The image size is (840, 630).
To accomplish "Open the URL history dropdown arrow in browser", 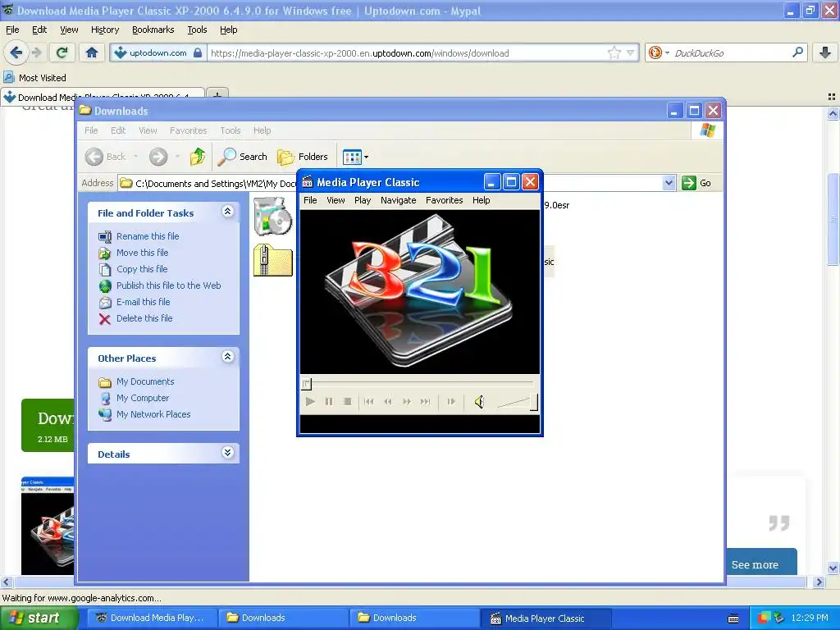I will click(x=631, y=52).
